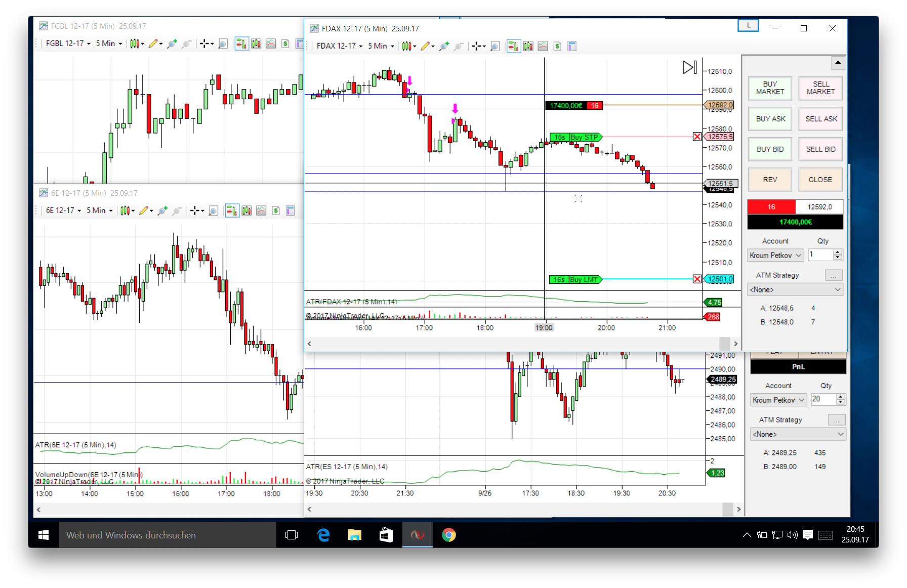Click the CLOSE position button
This screenshot has height=588, width=907.
click(x=820, y=180)
